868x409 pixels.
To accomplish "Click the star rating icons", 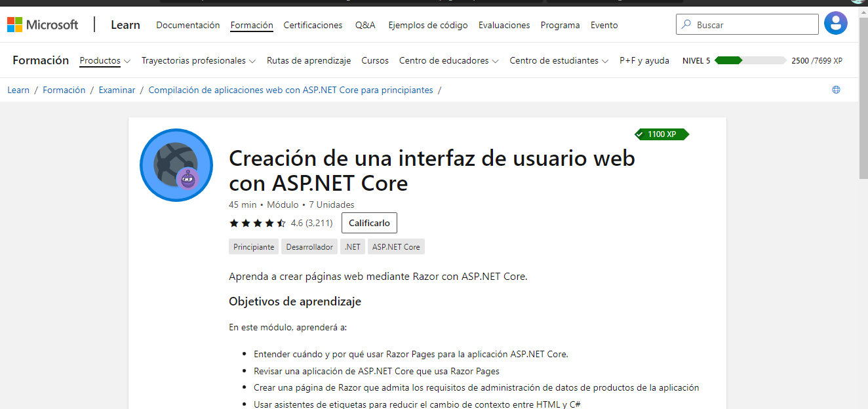I will [257, 223].
